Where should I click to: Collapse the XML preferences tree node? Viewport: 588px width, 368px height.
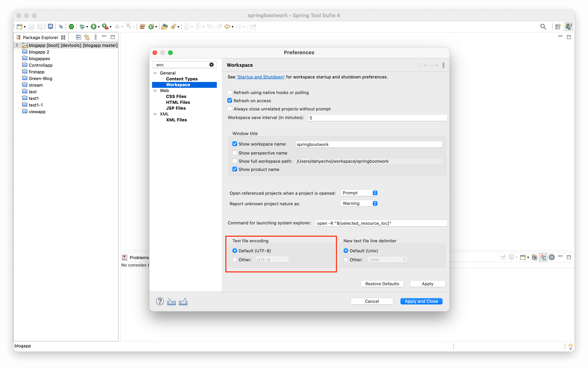[155, 114]
